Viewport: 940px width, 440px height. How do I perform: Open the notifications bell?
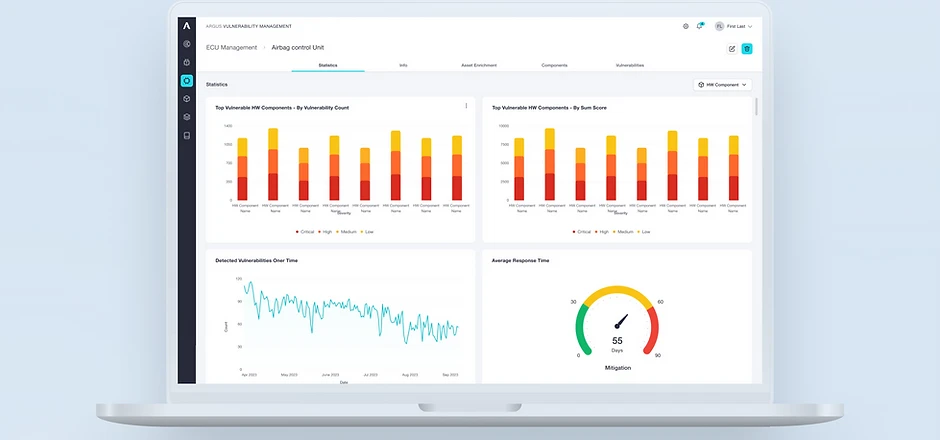click(x=699, y=26)
